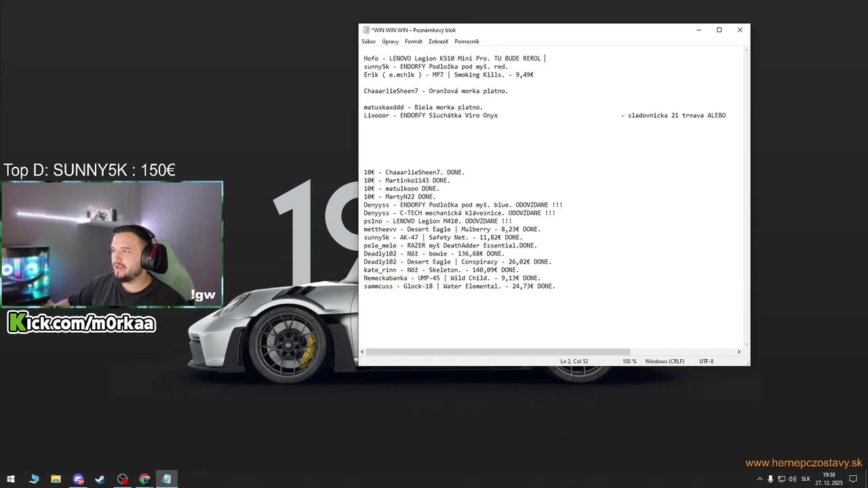Place cursor on the Hofo LENOVO Legion line

(x=452, y=58)
